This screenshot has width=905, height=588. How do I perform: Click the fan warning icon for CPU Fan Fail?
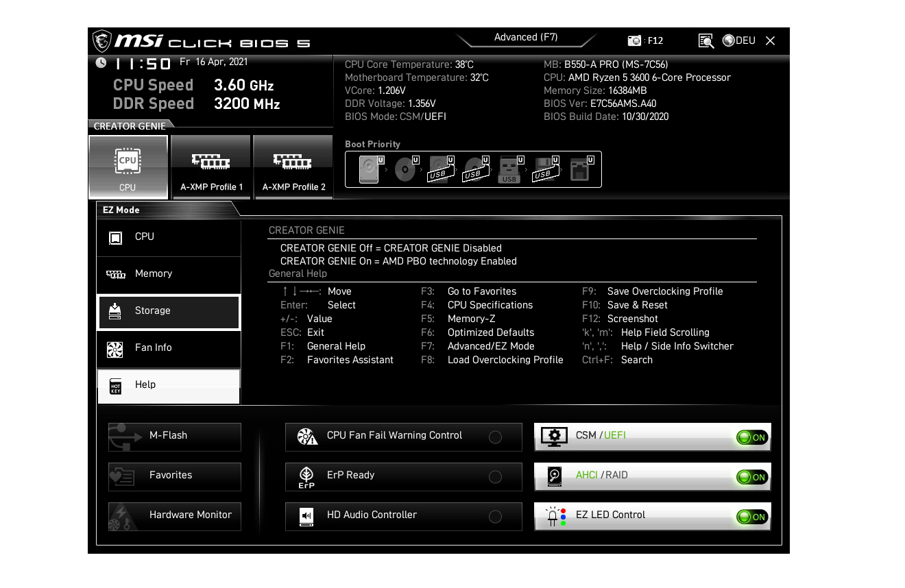coord(307,437)
